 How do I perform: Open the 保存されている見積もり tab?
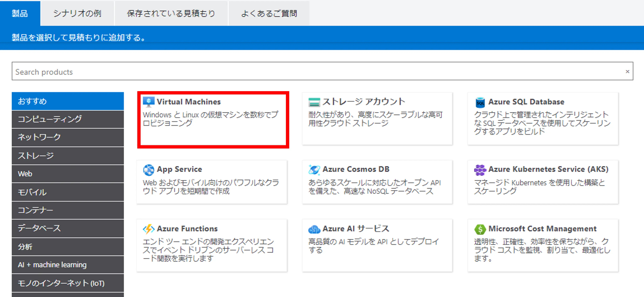171,13
